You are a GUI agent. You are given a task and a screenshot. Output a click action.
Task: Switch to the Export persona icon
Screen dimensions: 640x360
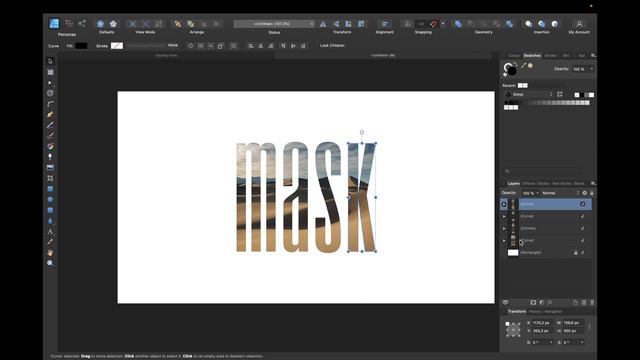tap(82, 24)
